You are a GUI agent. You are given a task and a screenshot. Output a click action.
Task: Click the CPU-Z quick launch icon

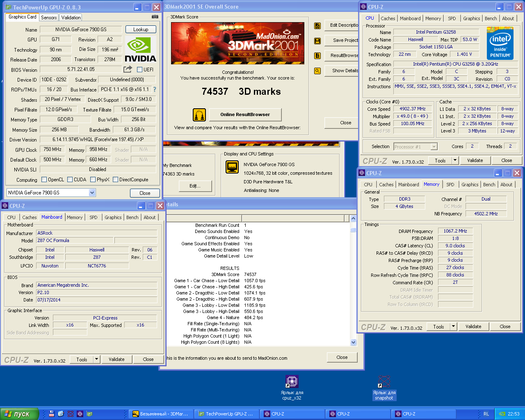click(x=80, y=414)
